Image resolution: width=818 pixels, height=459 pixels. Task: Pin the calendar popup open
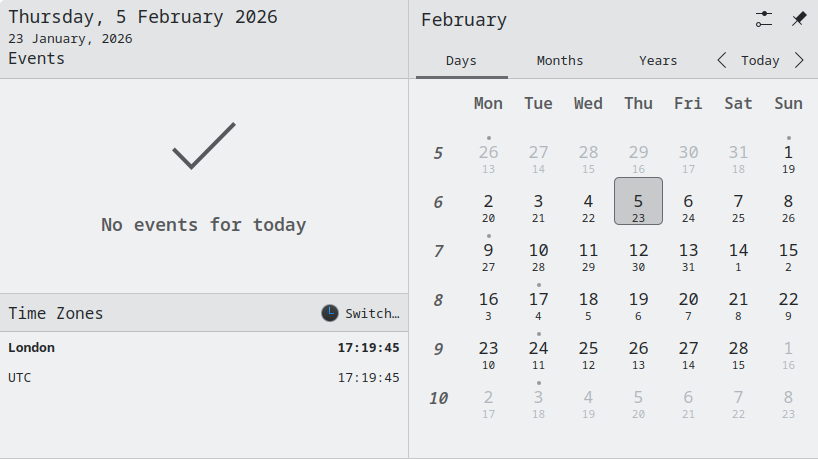tap(798, 19)
